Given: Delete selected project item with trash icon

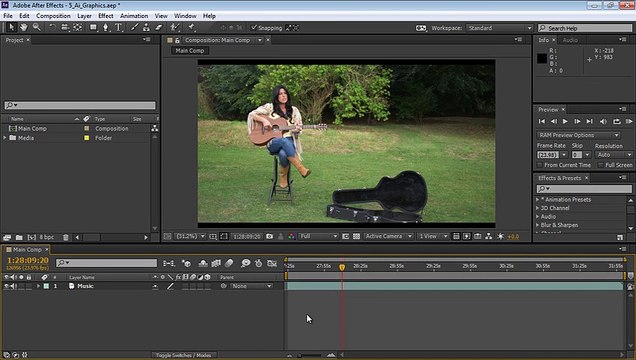Looking at the screenshot, I should pos(65,237).
